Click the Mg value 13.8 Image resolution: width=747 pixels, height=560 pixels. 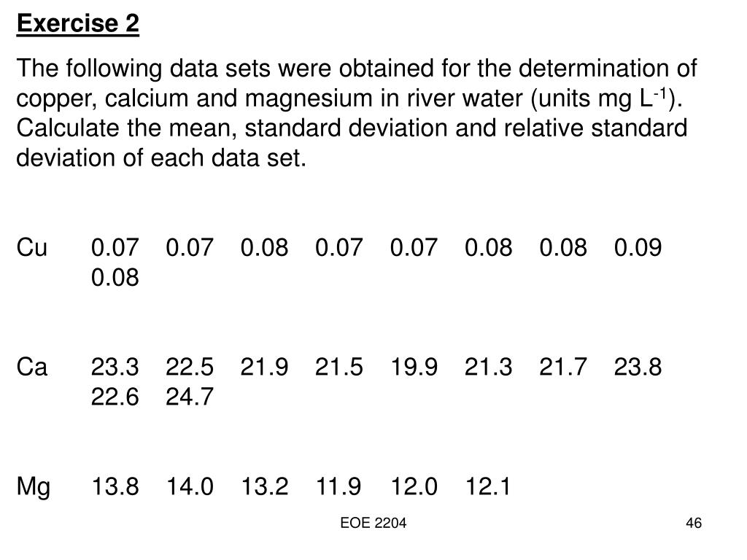tap(115, 486)
